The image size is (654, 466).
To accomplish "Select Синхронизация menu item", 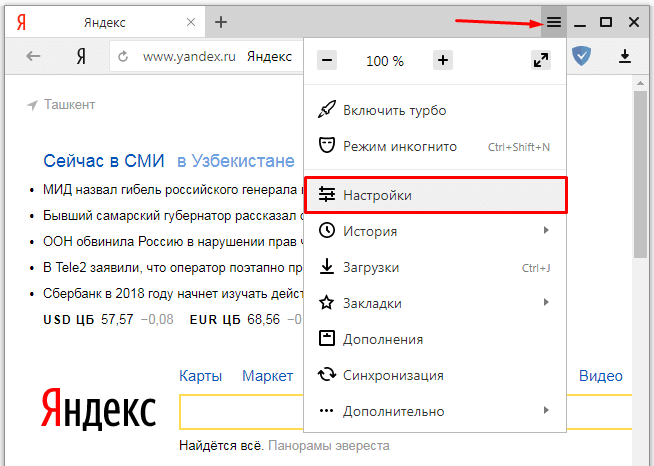I will click(x=435, y=375).
